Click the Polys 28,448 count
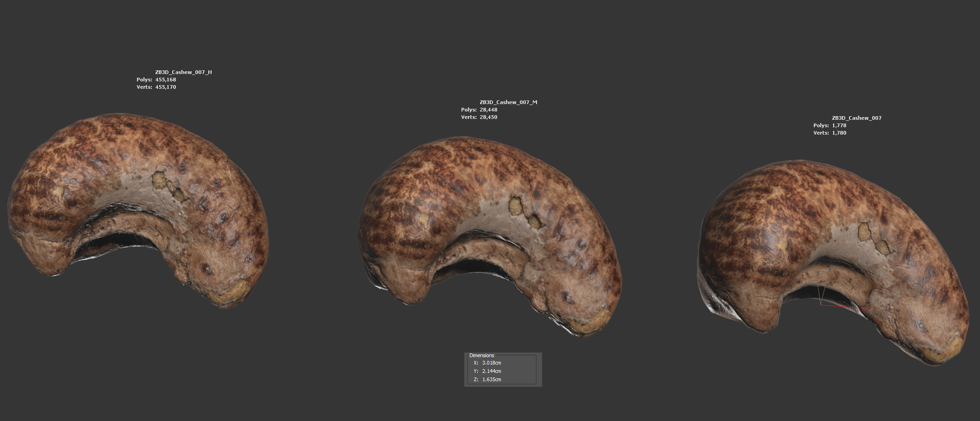Viewport: 980px width, 421px height. pyautogui.click(x=488, y=110)
